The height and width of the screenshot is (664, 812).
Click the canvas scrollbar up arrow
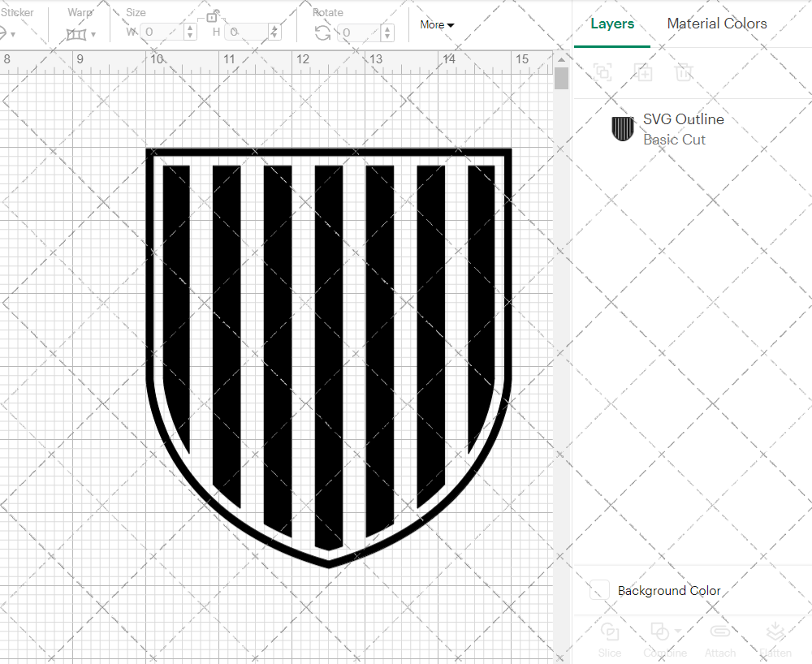(x=561, y=59)
